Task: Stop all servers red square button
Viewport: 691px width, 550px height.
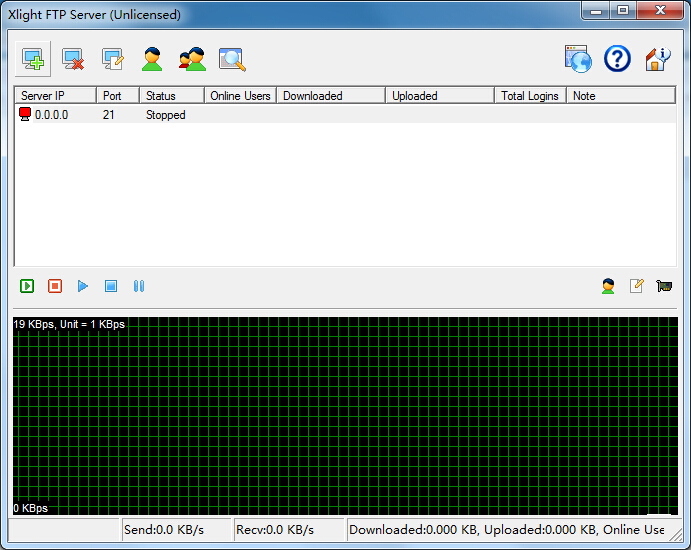Action: pyautogui.click(x=55, y=286)
